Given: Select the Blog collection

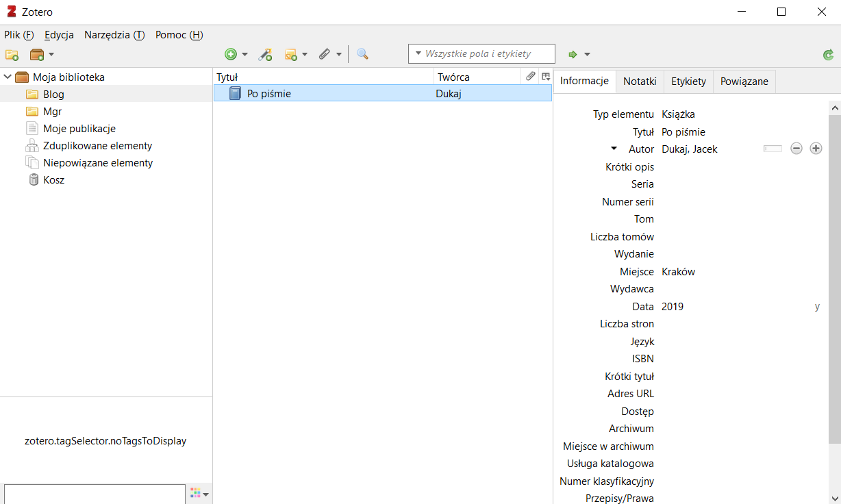Looking at the screenshot, I should click(x=53, y=94).
